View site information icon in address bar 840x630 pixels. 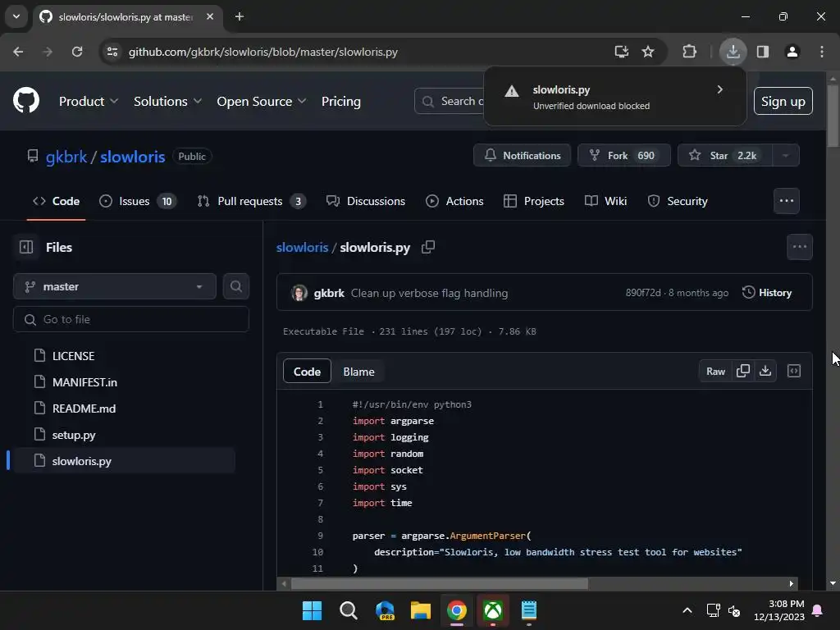tap(112, 52)
